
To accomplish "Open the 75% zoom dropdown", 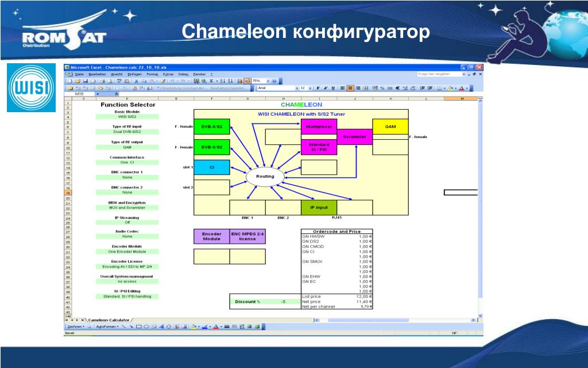I will 269,80.
